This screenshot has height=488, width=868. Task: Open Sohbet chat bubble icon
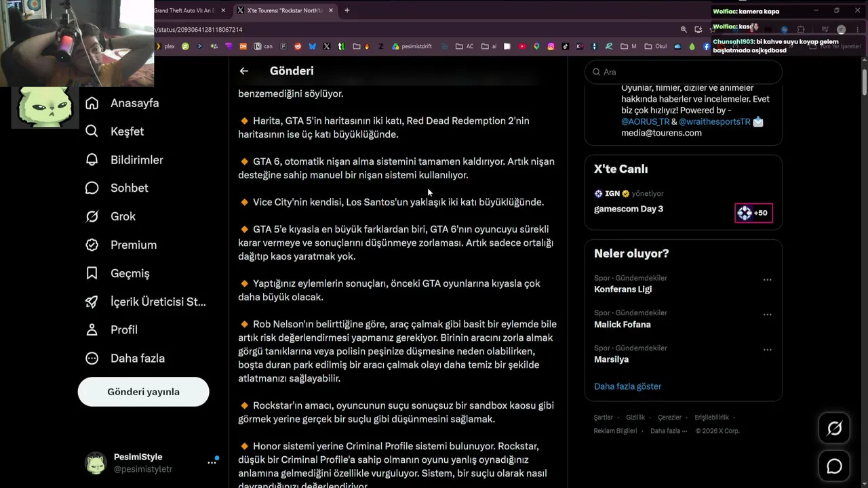coord(92,188)
